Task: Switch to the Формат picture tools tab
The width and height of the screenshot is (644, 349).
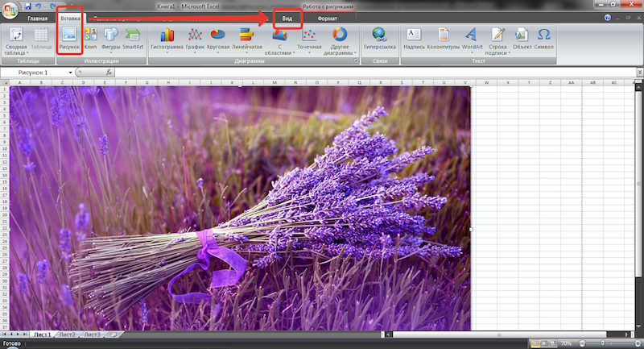Action: pyautogui.click(x=327, y=18)
